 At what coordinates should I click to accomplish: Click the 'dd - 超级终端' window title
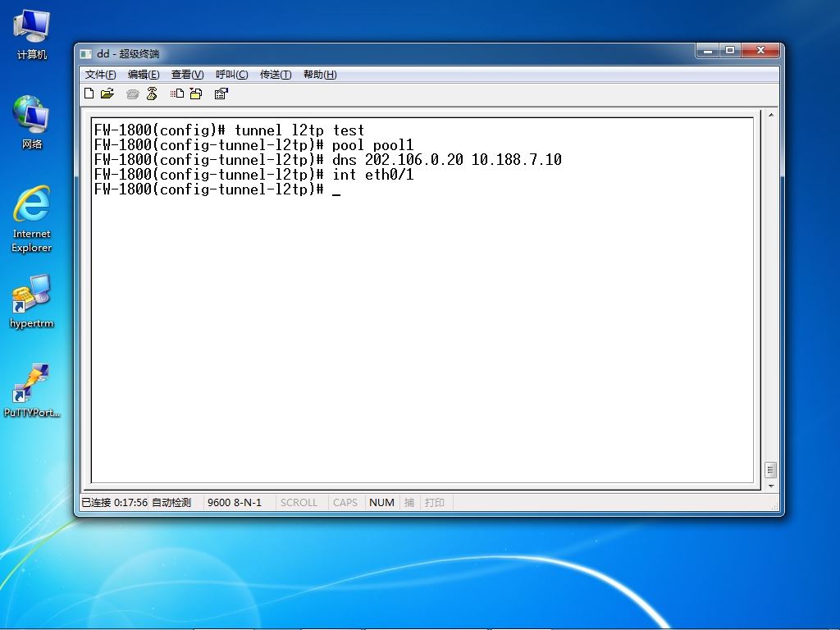click(128, 53)
